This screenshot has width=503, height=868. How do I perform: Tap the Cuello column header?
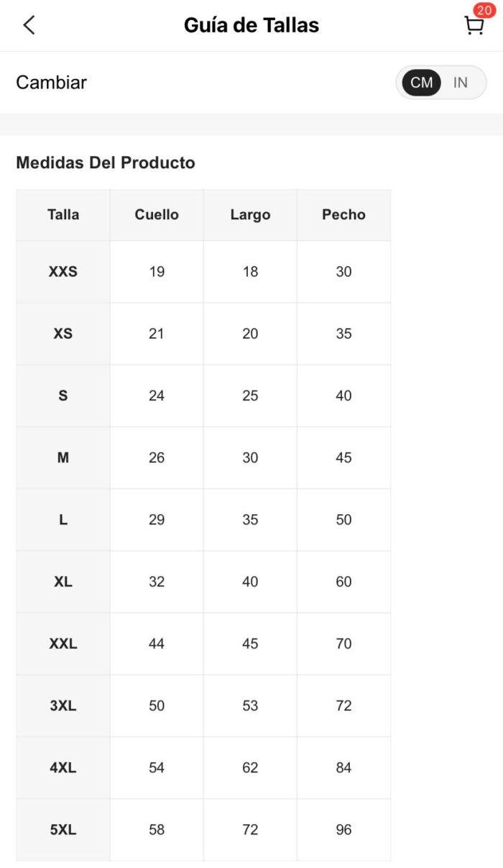click(x=157, y=214)
